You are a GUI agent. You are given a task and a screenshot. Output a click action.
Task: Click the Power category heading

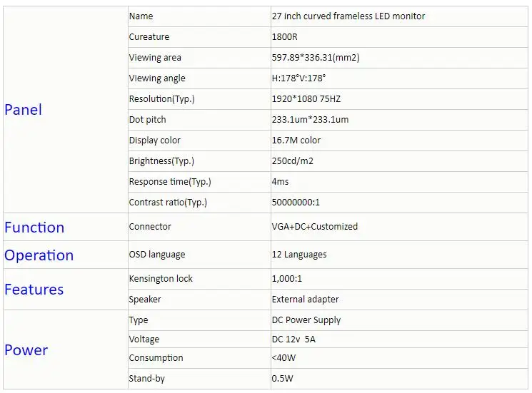26,350
